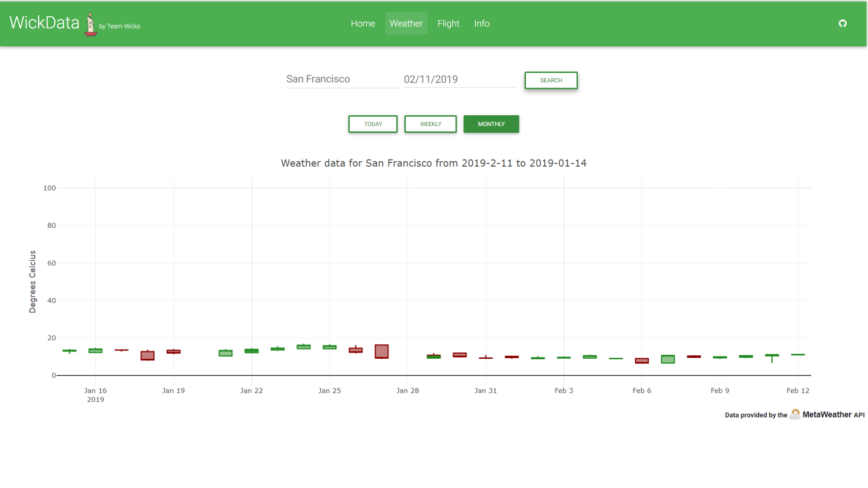
Task: Select the WEEKLY view button
Action: (430, 124)
